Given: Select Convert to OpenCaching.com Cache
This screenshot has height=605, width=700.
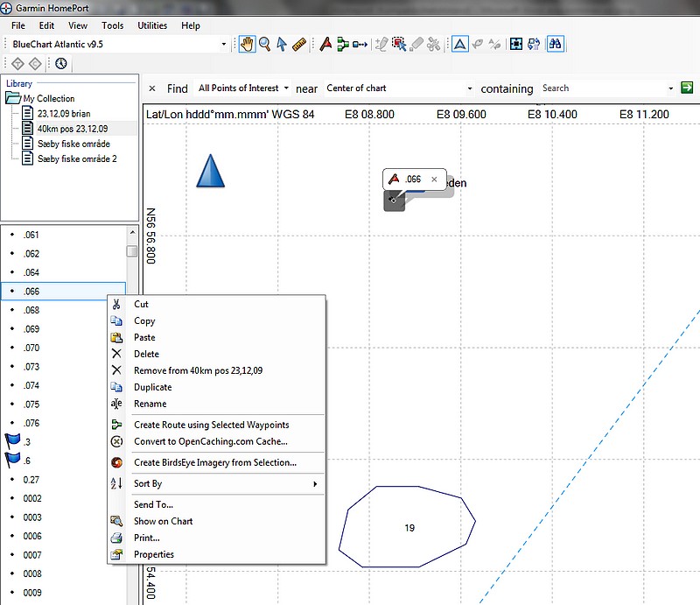Looking at the screenshot, I should (x=216, y=441).
